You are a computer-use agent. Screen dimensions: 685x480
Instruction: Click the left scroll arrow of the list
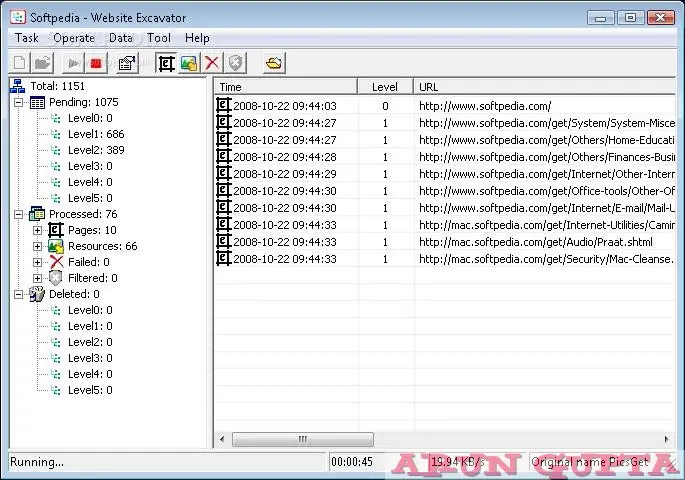coord(222,439)
